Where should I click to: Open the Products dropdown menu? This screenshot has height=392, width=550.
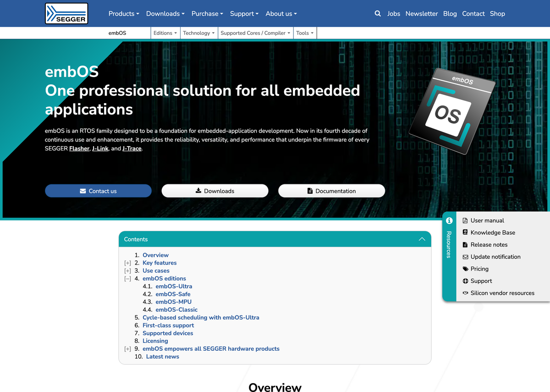click(x=124, y=14)
